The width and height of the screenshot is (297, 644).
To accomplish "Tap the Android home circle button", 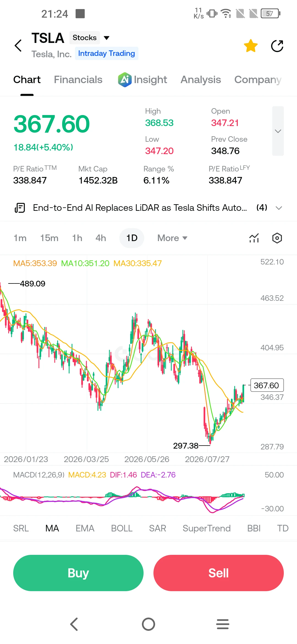I will (148, 624).
